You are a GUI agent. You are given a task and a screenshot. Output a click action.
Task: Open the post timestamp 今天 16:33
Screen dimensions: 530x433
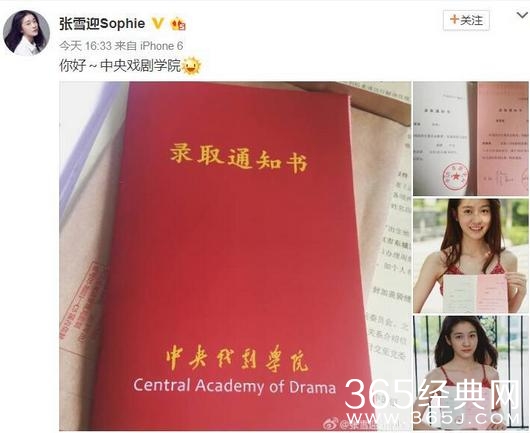click(x=86, y=46)
